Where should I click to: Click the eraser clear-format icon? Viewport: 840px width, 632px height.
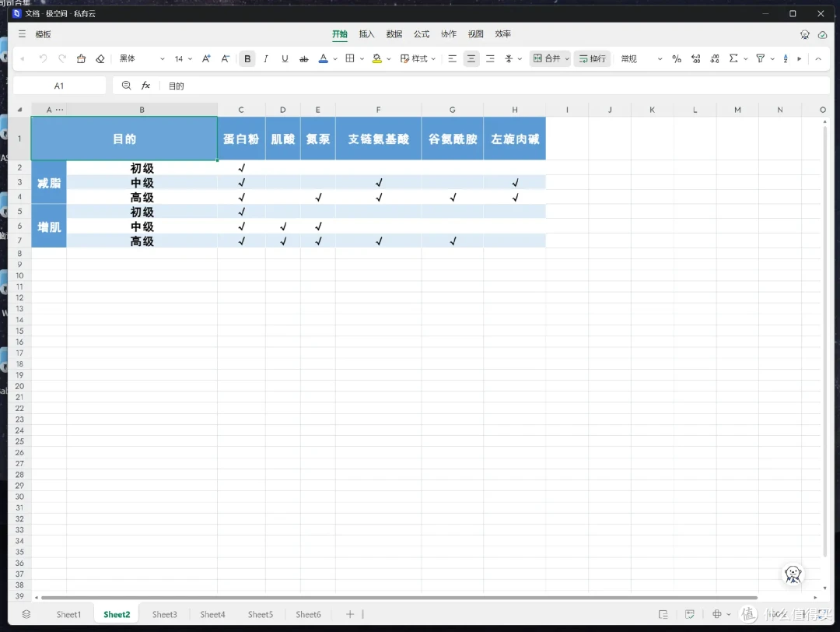(x=100, y=58)
